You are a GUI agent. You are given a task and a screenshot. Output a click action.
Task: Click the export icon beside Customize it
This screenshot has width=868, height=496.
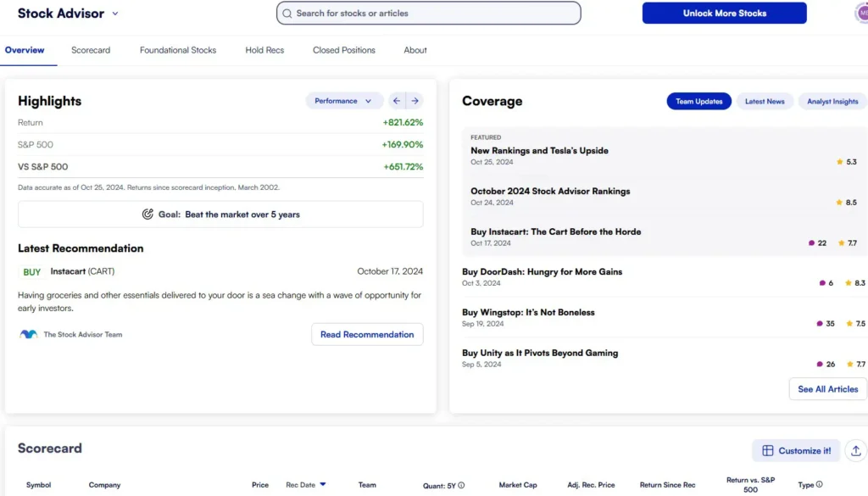(x=855, y=451)
